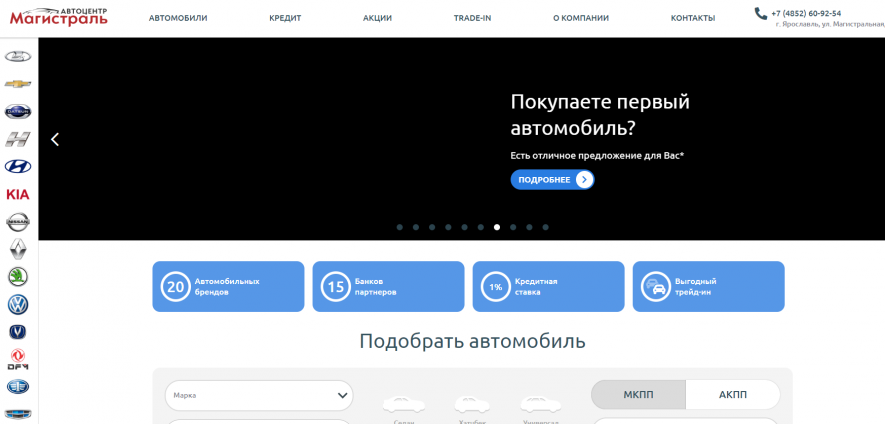The width and height of the screenshot is (885, 424).
Task: Open the KIA brand page
Action: 18,194
